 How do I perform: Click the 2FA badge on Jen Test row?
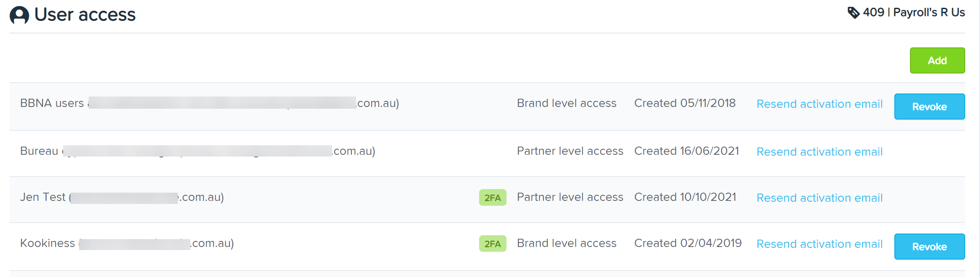(493, 197)
